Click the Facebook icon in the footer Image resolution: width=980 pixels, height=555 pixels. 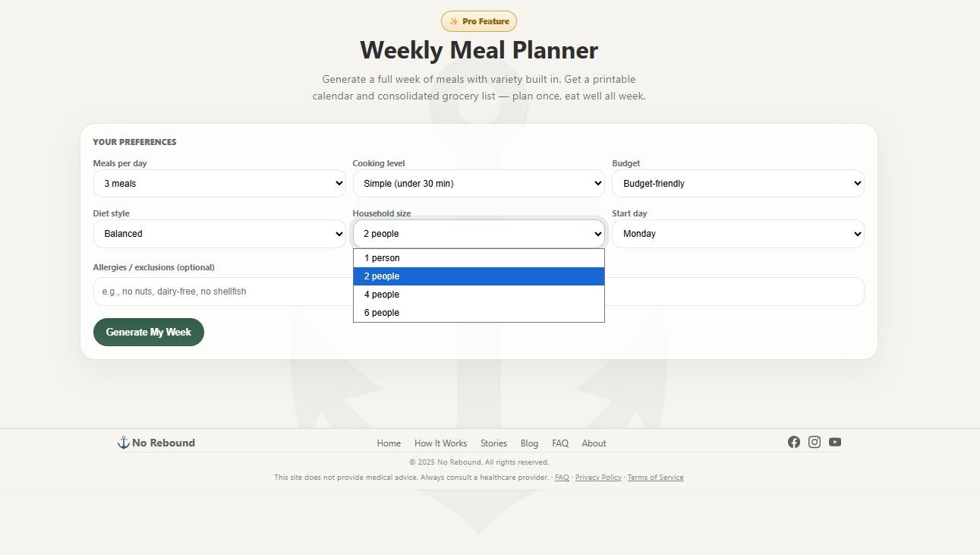(794, 442)
